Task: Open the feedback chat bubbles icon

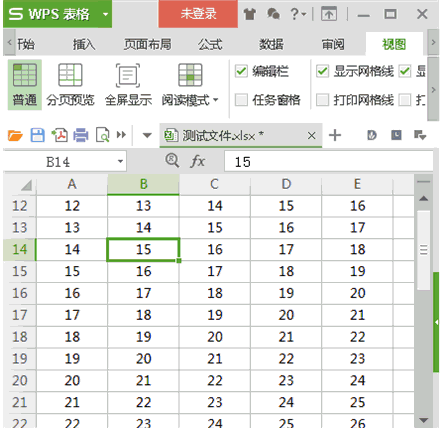Action: (x=273, y=14)
